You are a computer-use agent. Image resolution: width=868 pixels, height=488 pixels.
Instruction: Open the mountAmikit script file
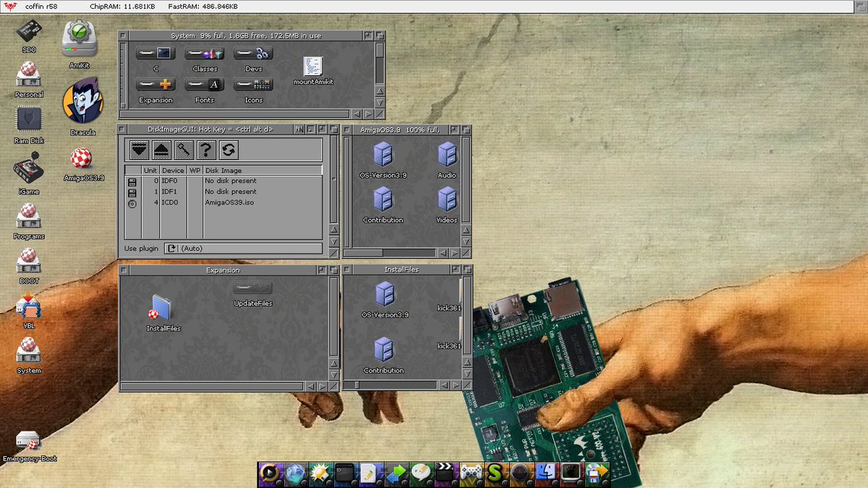pos(313,71)
